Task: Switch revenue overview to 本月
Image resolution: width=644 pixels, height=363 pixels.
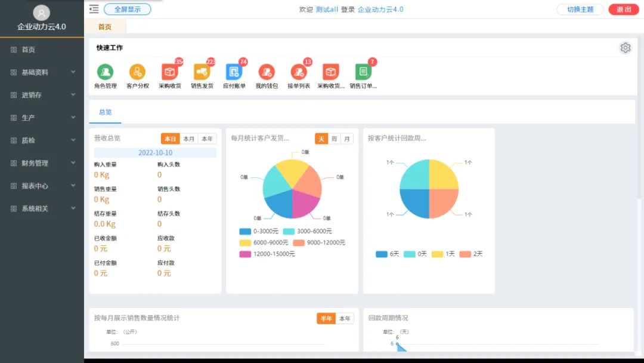Action: [189, 139]
